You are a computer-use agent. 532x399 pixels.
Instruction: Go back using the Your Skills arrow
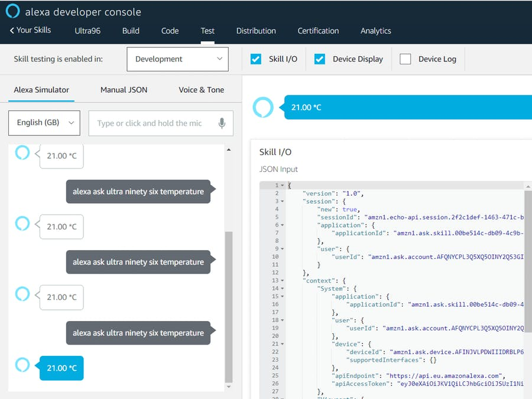click(x=12, y=30)
